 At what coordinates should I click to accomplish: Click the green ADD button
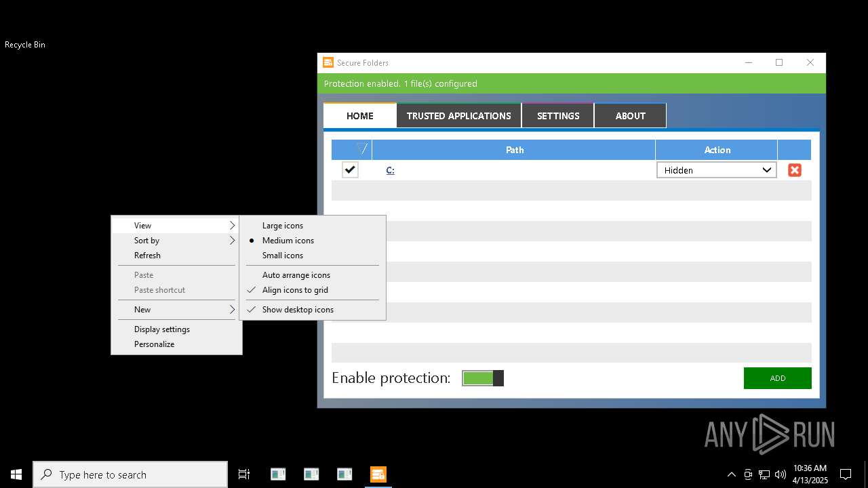[778, 378]
